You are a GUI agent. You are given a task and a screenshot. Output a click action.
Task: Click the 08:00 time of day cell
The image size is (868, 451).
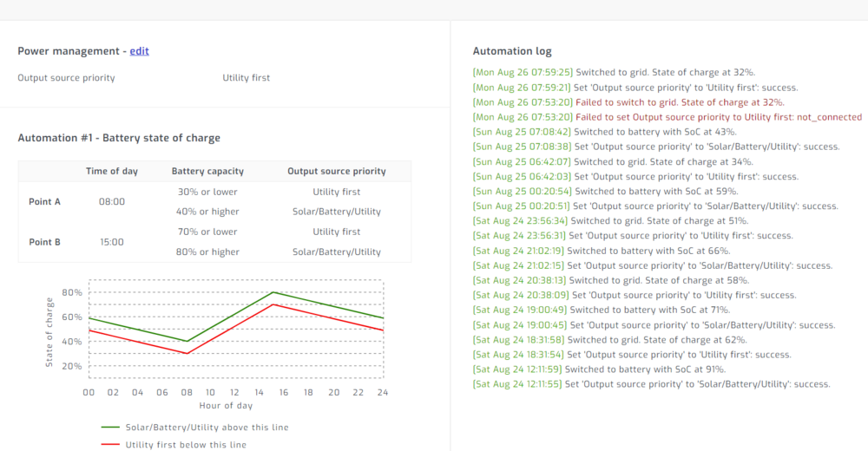(x=111, y=201)
